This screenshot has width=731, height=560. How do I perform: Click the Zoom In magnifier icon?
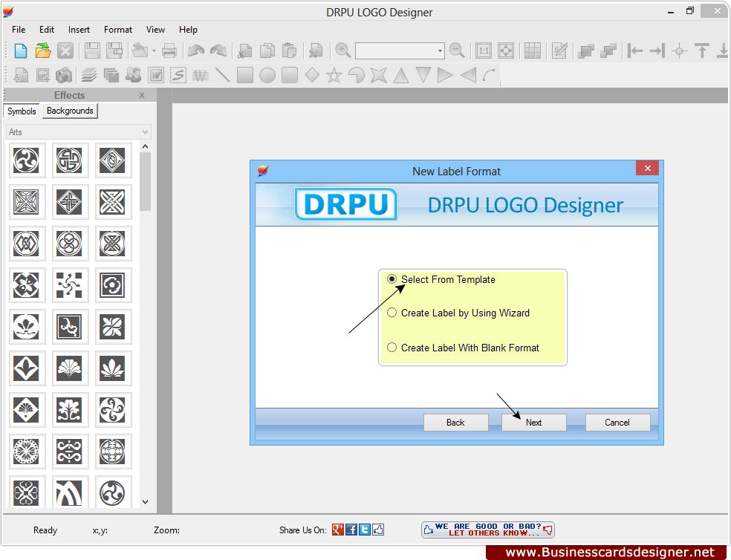pyautogui.click(x=343, y=51)
